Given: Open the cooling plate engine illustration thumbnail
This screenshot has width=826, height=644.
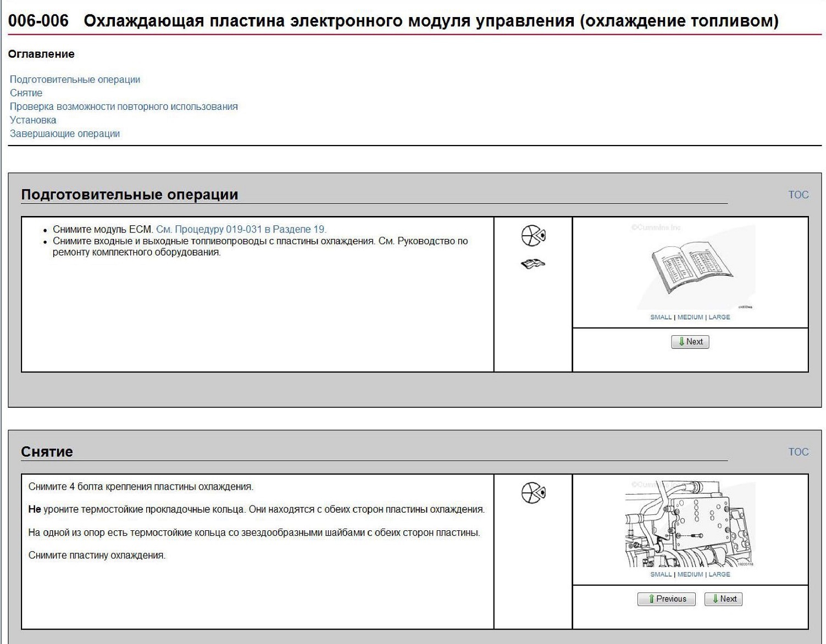Looking at the screenshot, I should (x=690, y=525).
